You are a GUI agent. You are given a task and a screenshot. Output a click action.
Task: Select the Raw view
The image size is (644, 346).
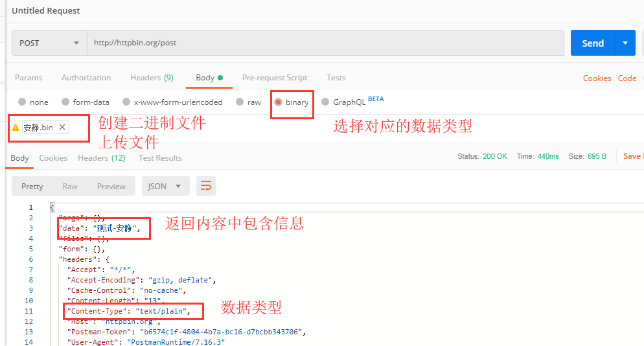70,186
